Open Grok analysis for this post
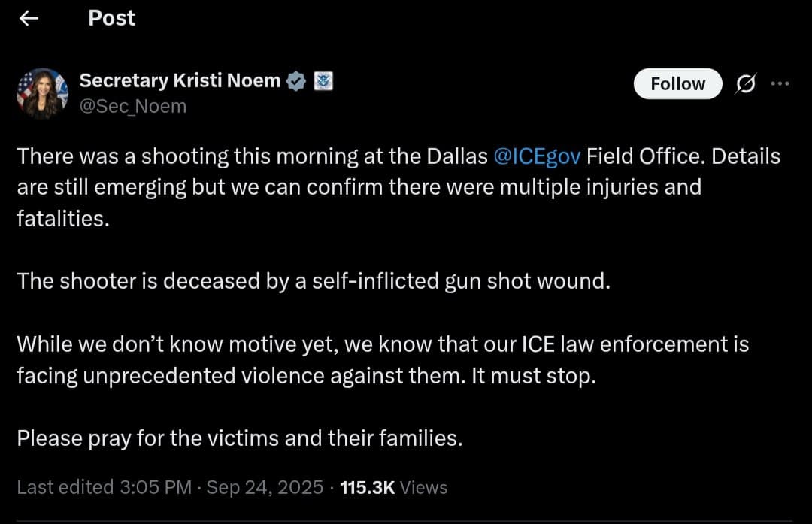This screenshot has width=812, height=524. pyautogui.click(x=745, y=83)
